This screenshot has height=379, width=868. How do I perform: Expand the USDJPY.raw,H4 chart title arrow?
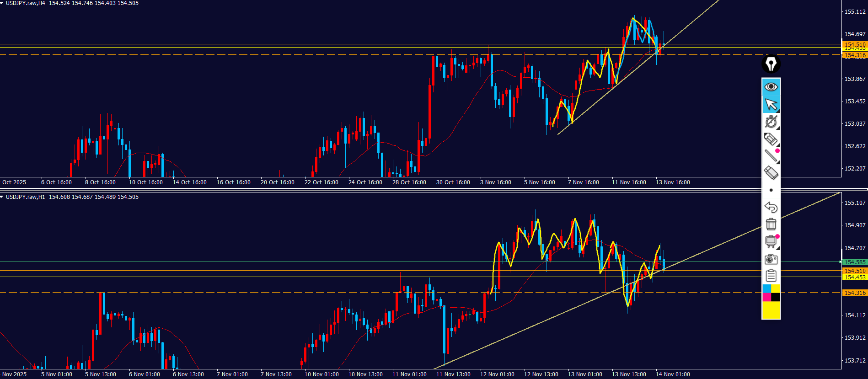pyautogui.click(x=2, y=3)
